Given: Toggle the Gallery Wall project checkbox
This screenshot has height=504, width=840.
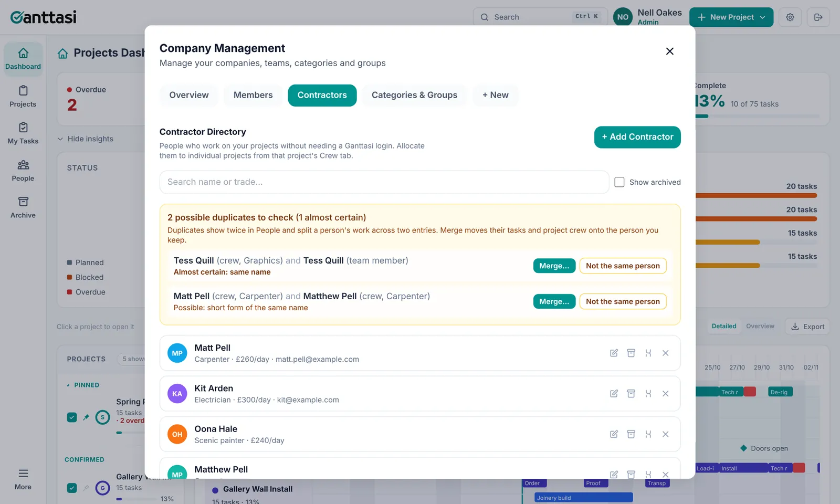Looking at the screenshot, I should pos(72,488).
